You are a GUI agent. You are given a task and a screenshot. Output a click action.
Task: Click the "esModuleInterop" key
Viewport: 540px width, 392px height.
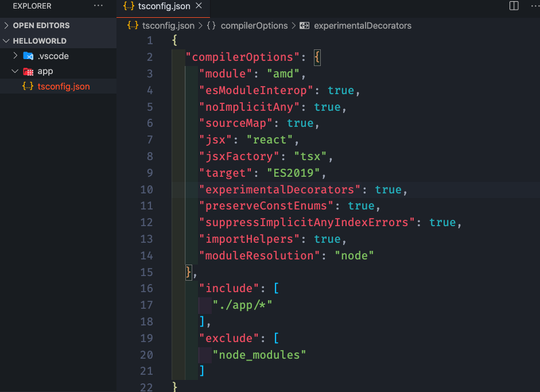[256, 90]
